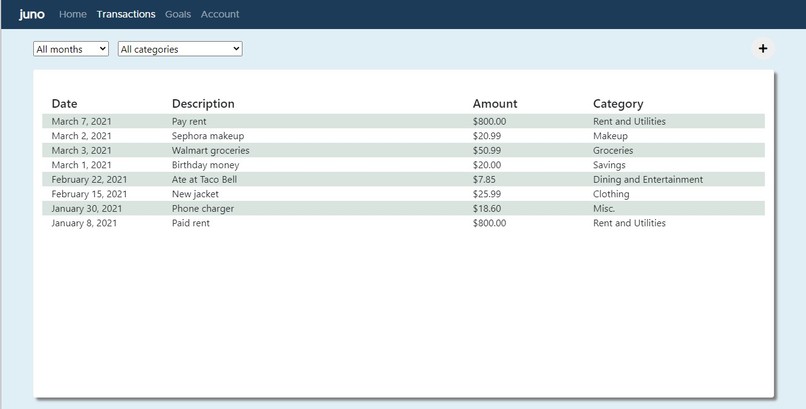Viewport: 806px width, 409px height.
Task: Click the Amount column header
Action: (495, 104)
